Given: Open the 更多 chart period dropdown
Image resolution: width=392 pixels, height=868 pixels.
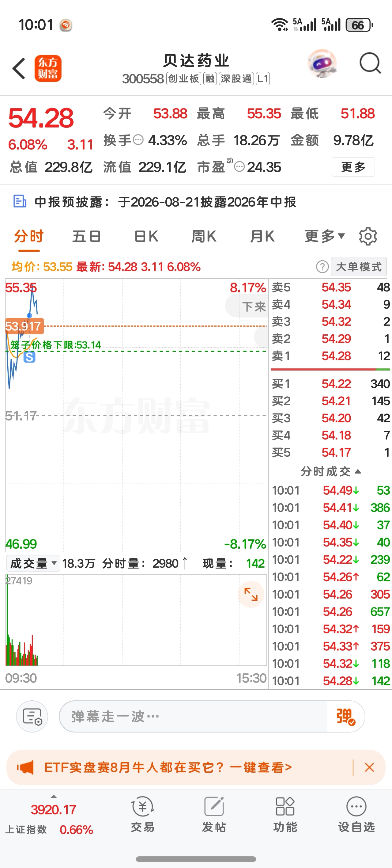Looking at the screenshot, I should click(x=325, y=237).
